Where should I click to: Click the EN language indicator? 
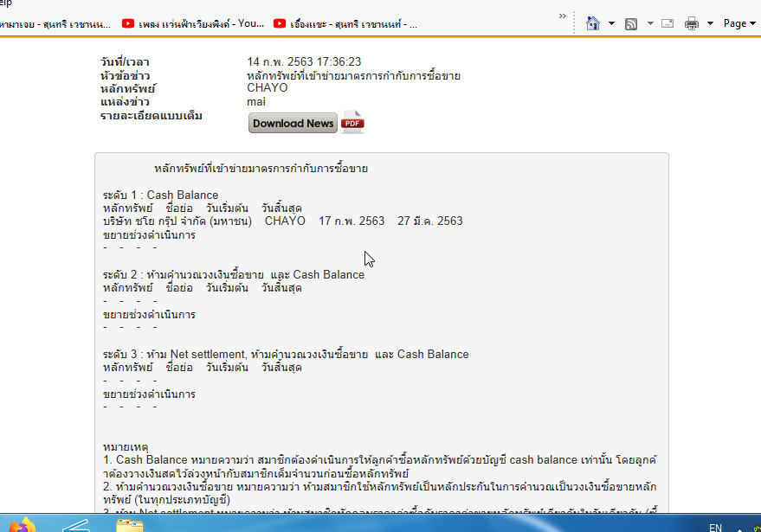pos(715,528)
